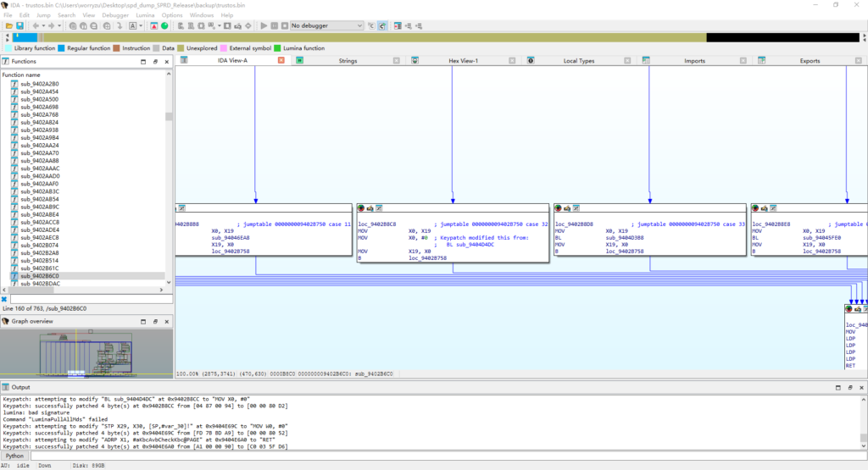
Task: Open the 'No debugger' combo box
Action: point(326,26)
